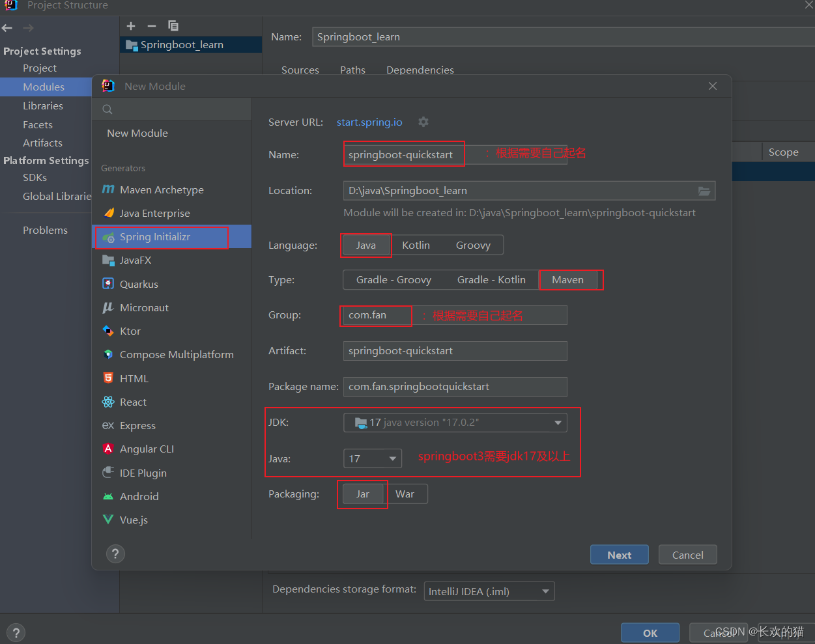Image resolution: width=815 pixels, height=644 pixels.
Task: Open Server URL settings gear
Action: coord(423,122)
